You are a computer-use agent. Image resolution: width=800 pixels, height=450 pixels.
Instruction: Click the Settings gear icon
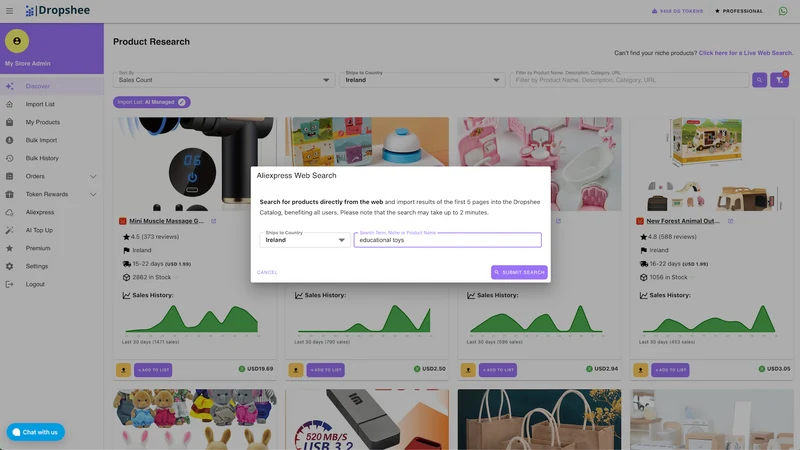click(9, 266)
